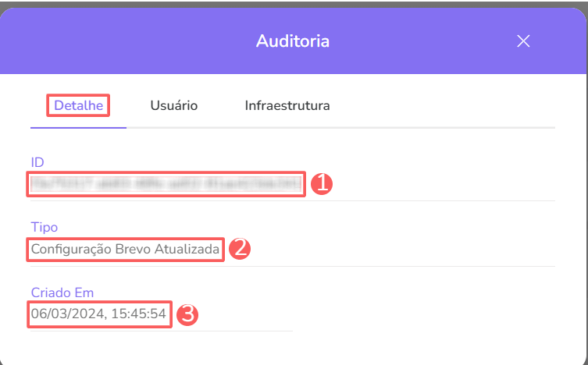
Task: Click the Tipo field value
Action: (x=125, y=250)
